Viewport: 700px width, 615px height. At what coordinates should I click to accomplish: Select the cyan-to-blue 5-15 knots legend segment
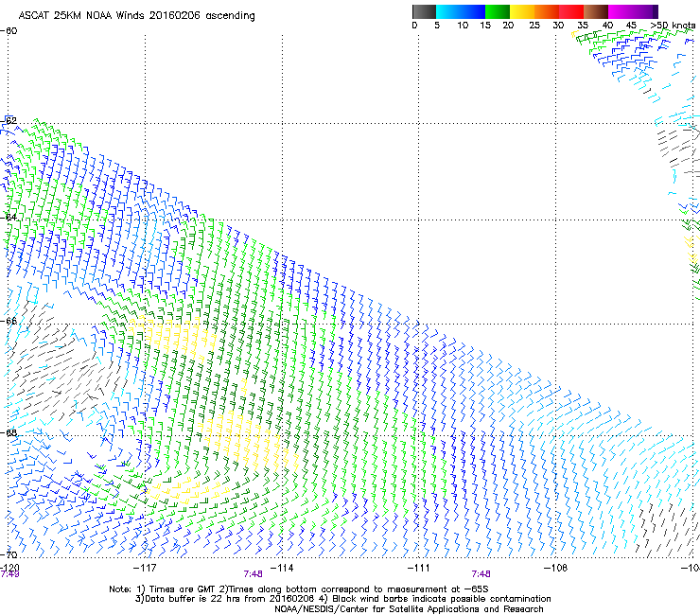(x=461, y=11)
